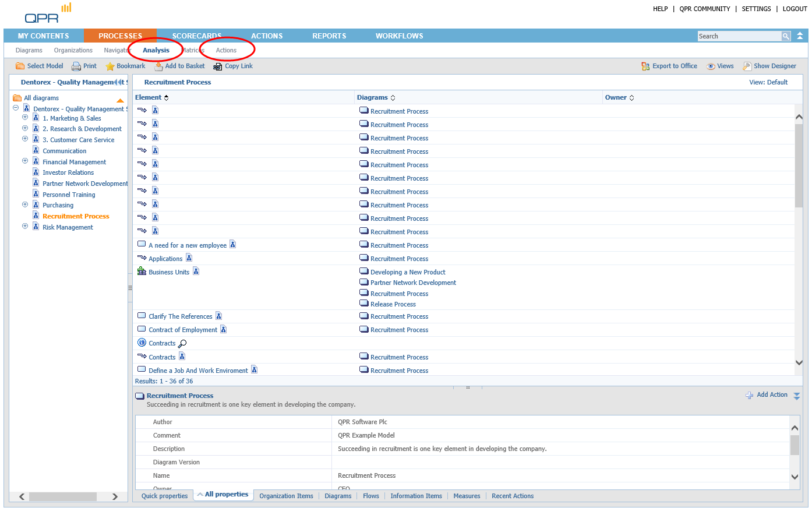This screenshot has width=812, height=511.
Task: Switch to the SCORECARDS menu tab
Action: point(197,36)
